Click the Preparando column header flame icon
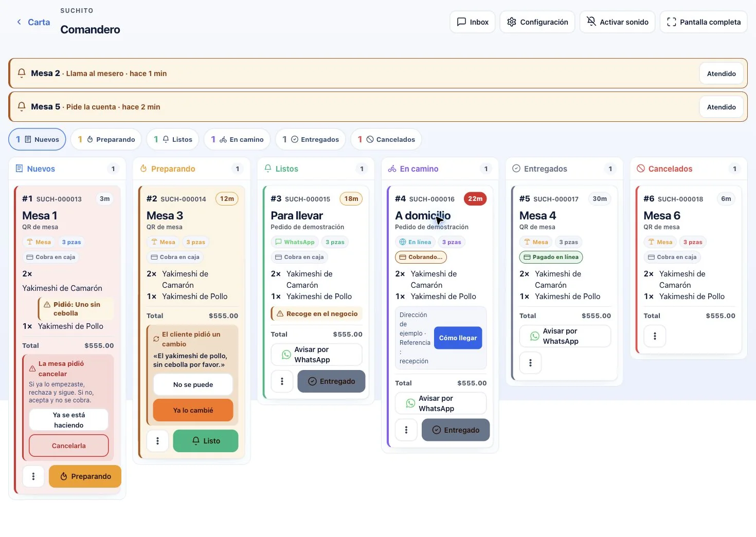 tap(143, 169)
